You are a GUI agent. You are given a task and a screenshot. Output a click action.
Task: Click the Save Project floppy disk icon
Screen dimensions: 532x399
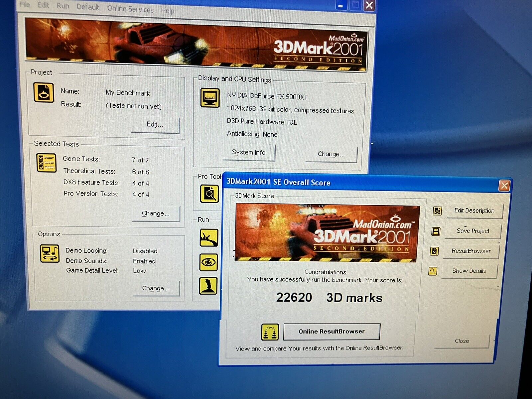[x=436, y=231]
